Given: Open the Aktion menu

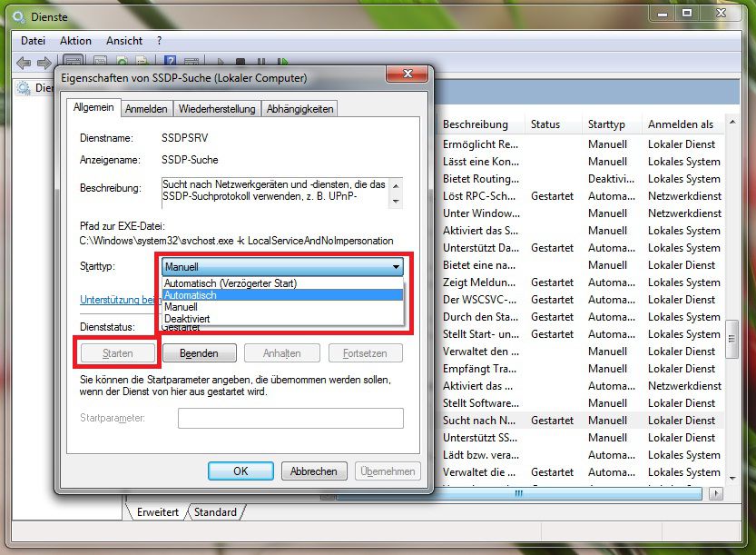Looking at the screenshot, I should [x=75, y=41].
